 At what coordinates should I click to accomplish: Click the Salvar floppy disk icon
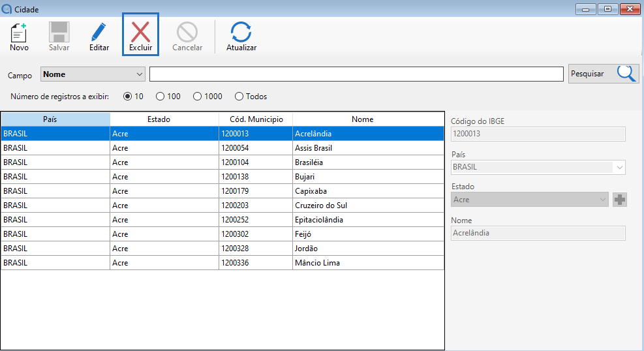click(x=59, y=33)
